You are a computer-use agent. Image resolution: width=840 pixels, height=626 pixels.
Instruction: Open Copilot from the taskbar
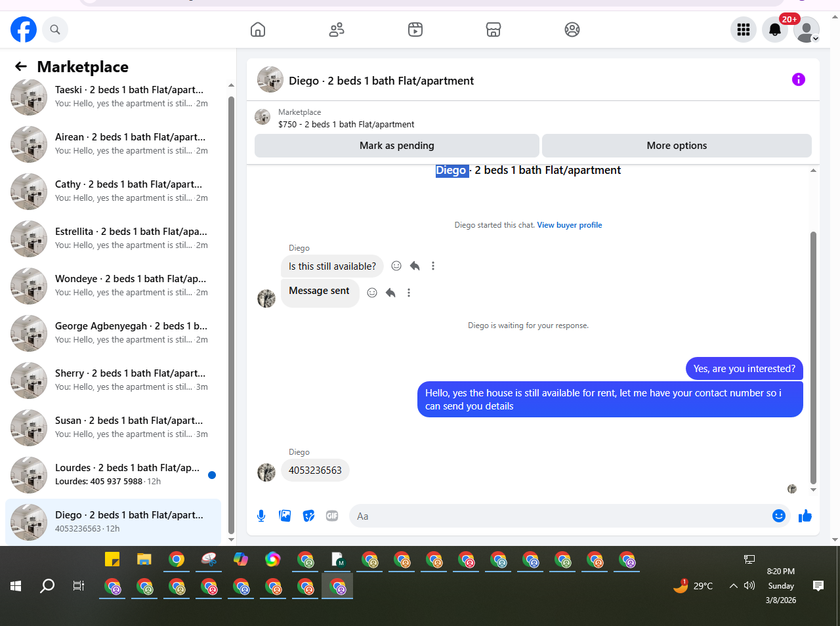241,559
